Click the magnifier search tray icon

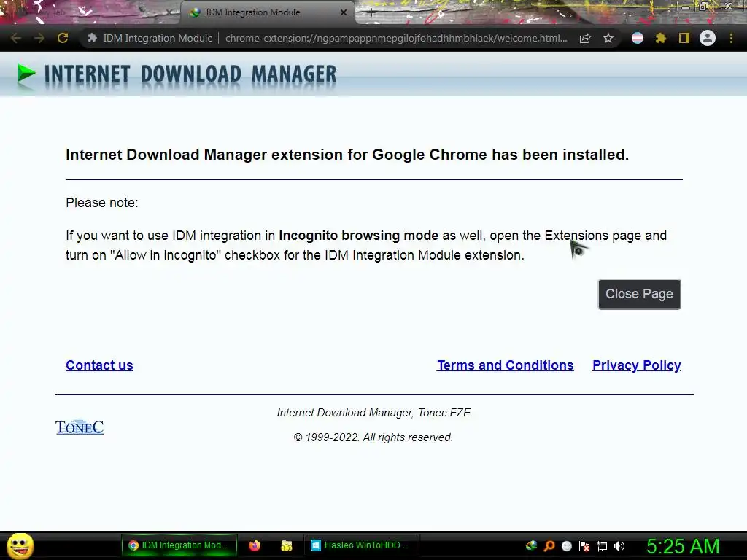point(549,545)
